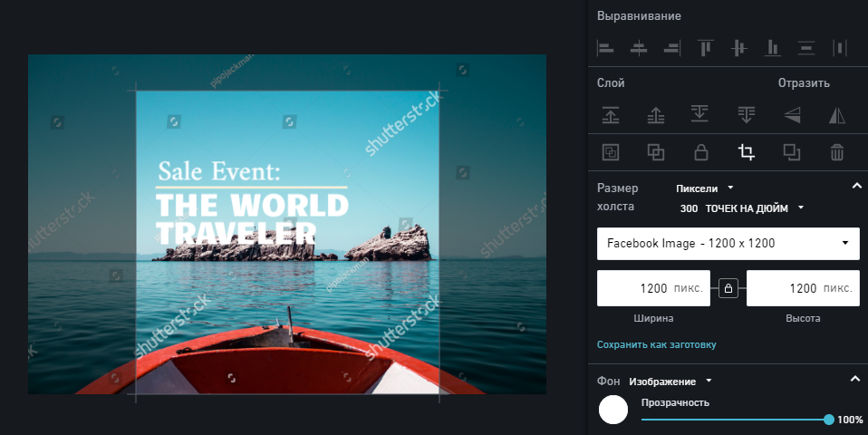This screenshot has width=868, height=435.
Task: Bring layer to front
Action: coord(611,114)
